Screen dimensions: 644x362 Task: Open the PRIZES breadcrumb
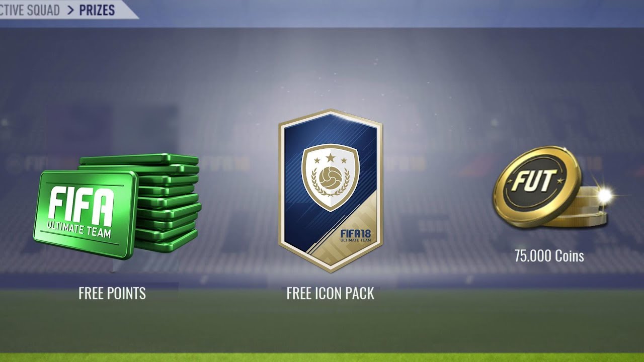click(97, 10)
